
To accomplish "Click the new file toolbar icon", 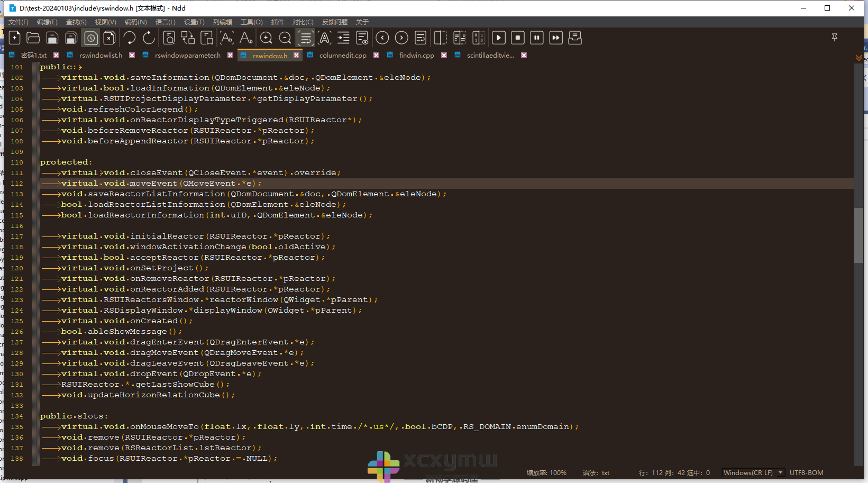I will pos(15,38).
